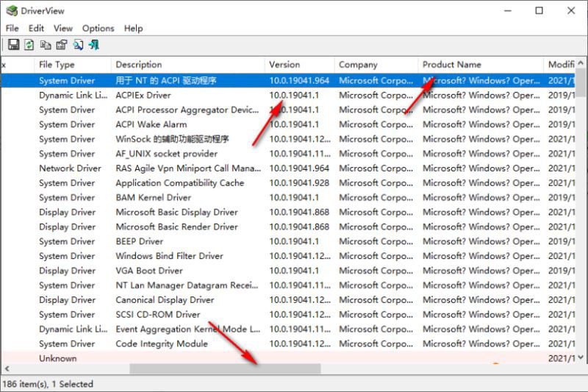Open the Edit menu

coord(36,29)
